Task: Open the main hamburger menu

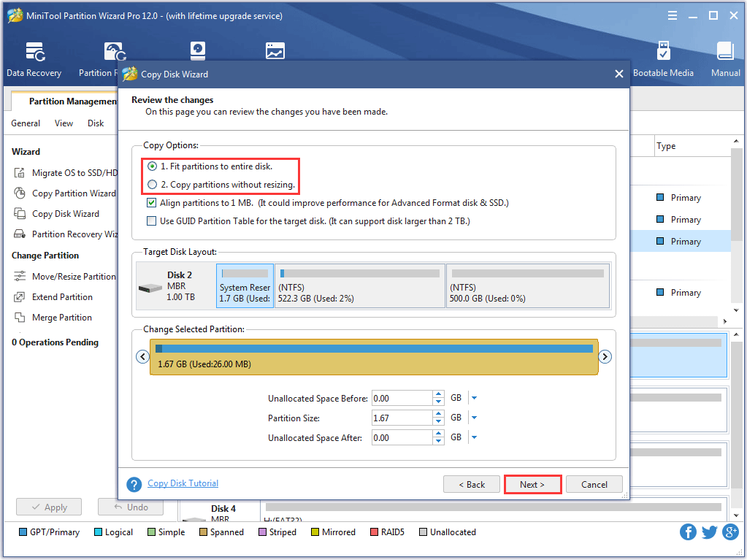Action: point(673,16)
